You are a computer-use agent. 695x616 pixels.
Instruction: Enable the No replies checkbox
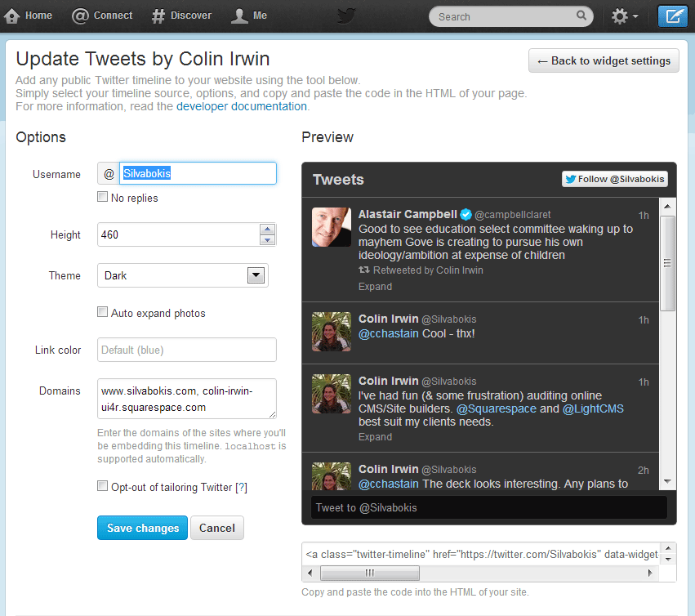[102, 196]
